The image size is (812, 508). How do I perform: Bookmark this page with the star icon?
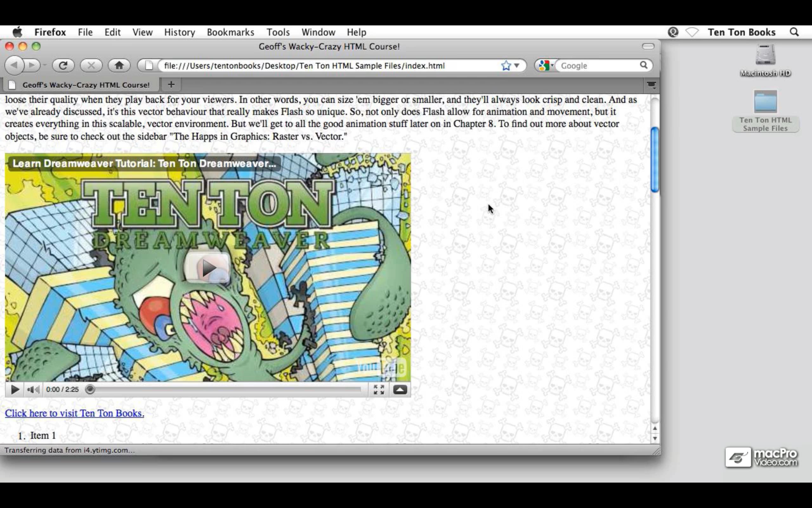click(506, 65)
